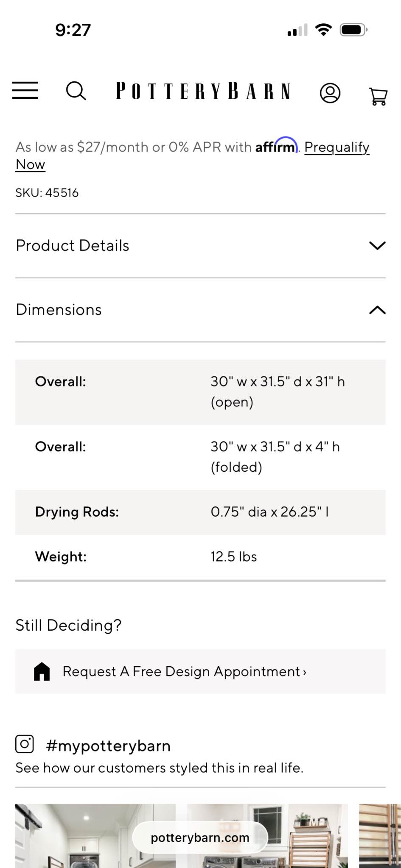Image resolution: width=401 pixels, height=868 pixels.
Task: Open the account profile icon
Action: tap(330, 93)
